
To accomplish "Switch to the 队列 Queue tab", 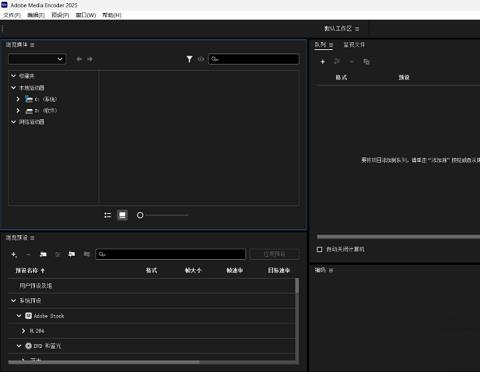I will coord(320,45).
